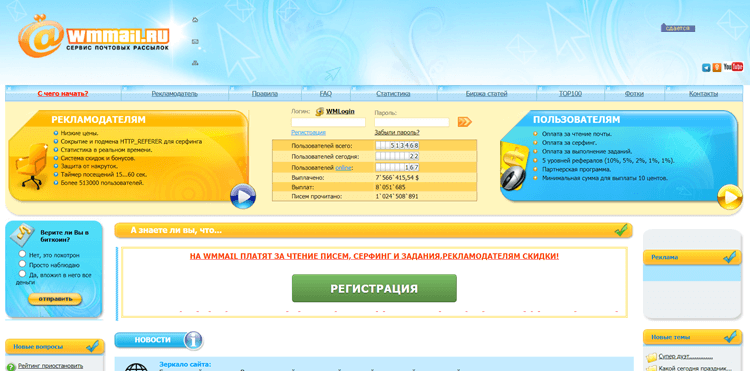The height and width of the screenshot is (371, 750).
Task: Click the Зеркало сайта news heading
Action: pos(185,364)
